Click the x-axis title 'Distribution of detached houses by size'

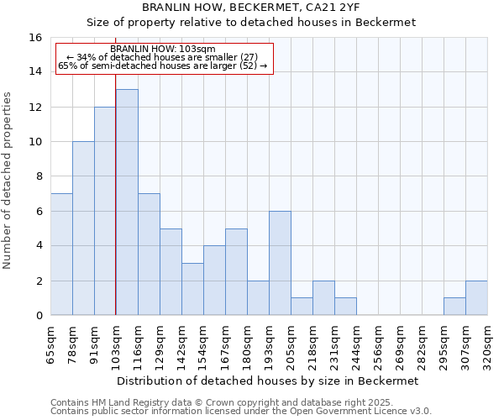(x=228, y=381)
